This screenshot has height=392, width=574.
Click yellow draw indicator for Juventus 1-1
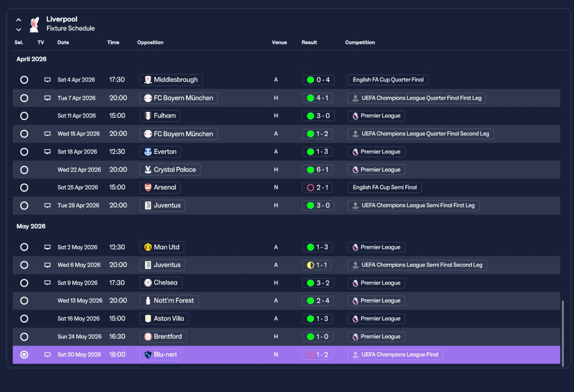coord(310,265)
